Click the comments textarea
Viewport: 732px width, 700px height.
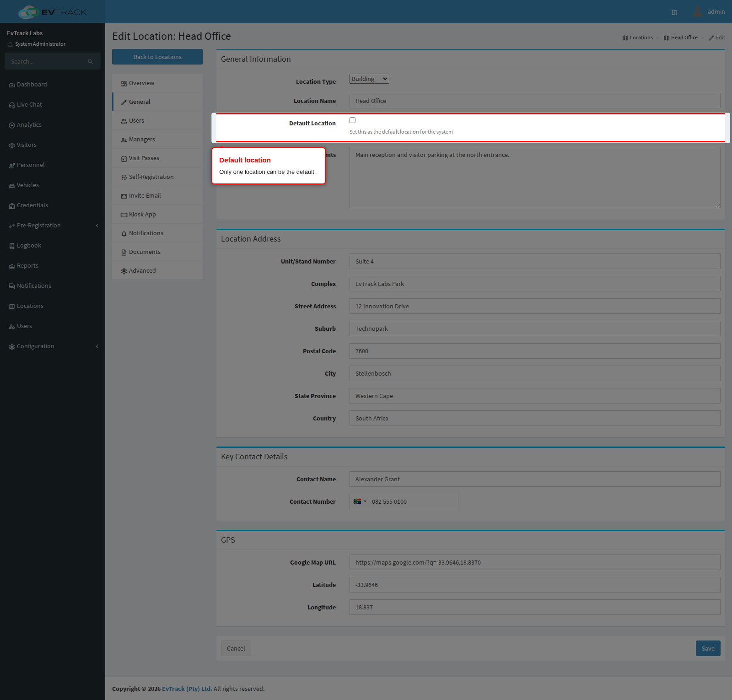(535, 178)
